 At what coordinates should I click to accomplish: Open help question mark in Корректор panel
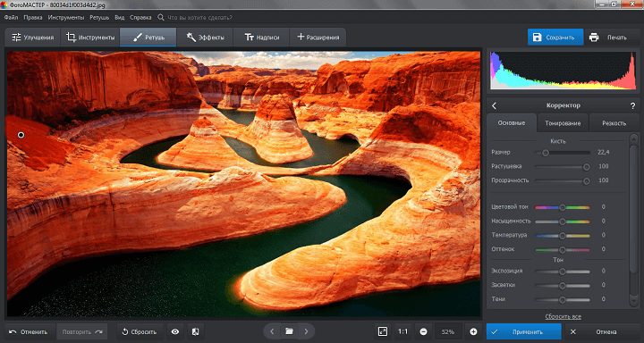point(632,106)
